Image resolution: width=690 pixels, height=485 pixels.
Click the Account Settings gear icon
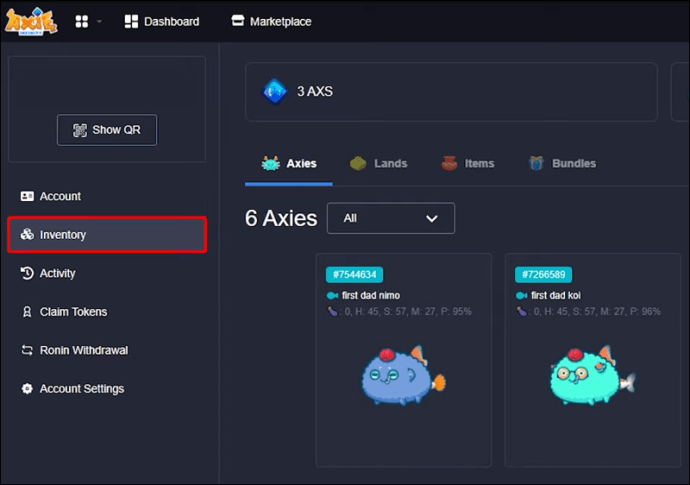27,389
